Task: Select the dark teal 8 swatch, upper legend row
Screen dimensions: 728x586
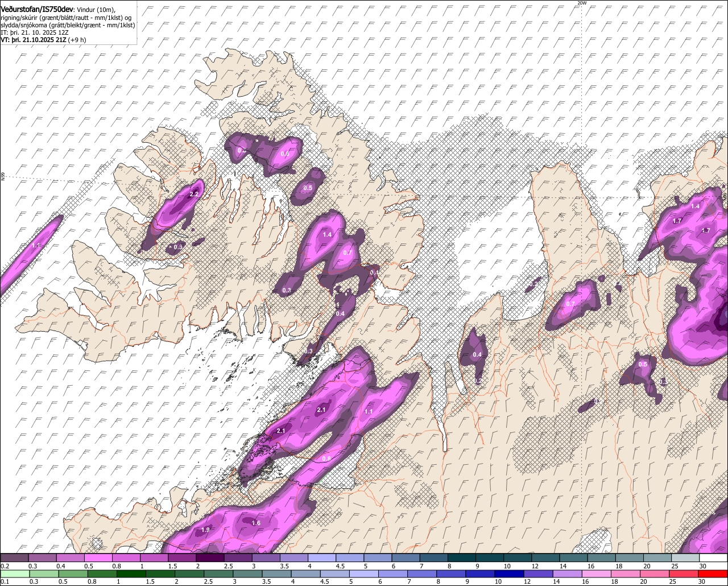Action: pos(462,558)
